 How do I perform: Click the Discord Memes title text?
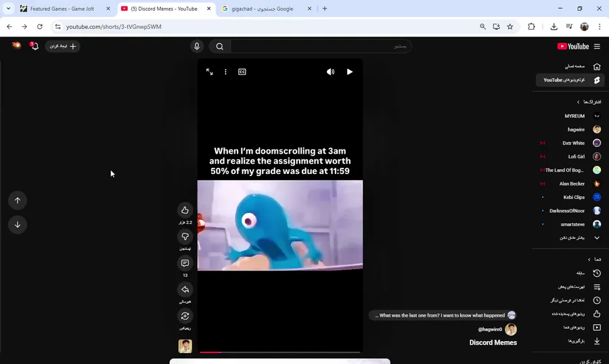[x=493, y=342]
